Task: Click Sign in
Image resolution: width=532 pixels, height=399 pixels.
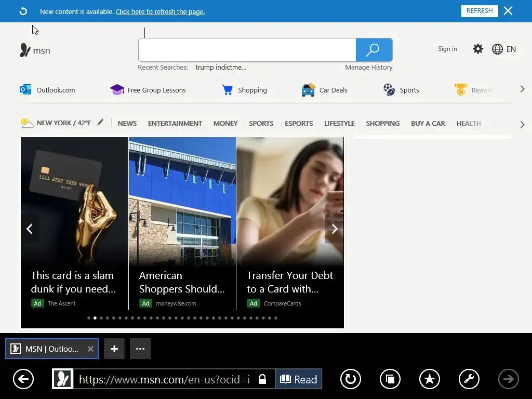Action: (447, 49)
